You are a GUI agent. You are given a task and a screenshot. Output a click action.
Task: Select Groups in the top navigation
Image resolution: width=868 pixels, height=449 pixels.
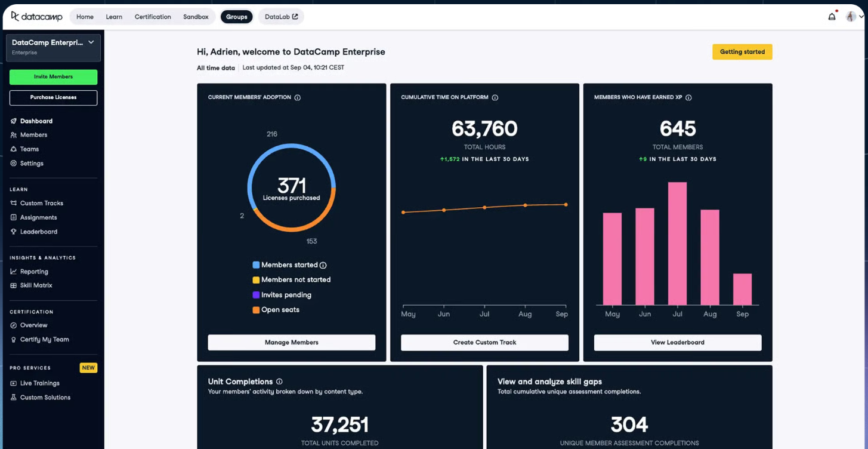pos(236,17)
